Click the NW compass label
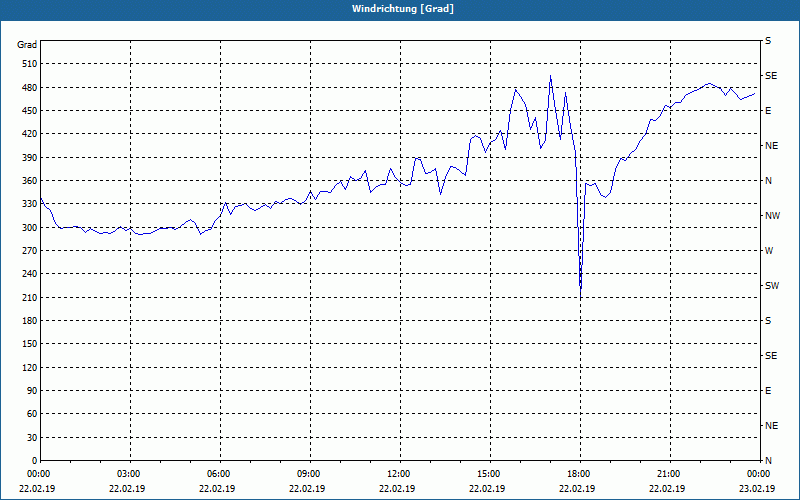 pyautogui.click(x=773, y=216)
